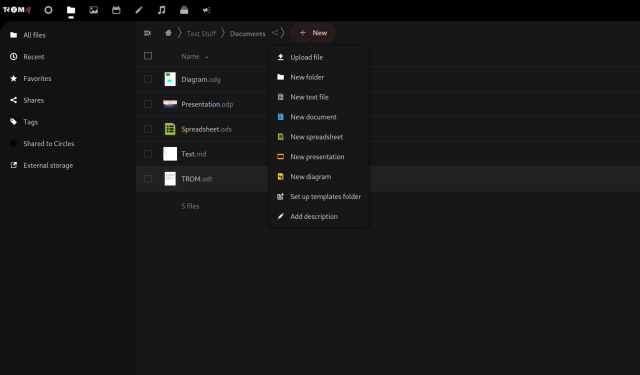Open Favorites in the sidebar

37,78
